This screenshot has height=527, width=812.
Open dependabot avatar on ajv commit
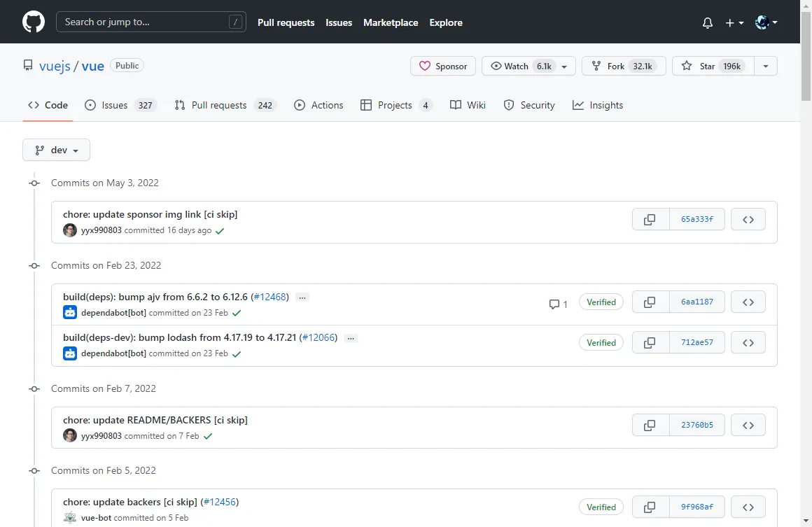[x=70, y=313]
